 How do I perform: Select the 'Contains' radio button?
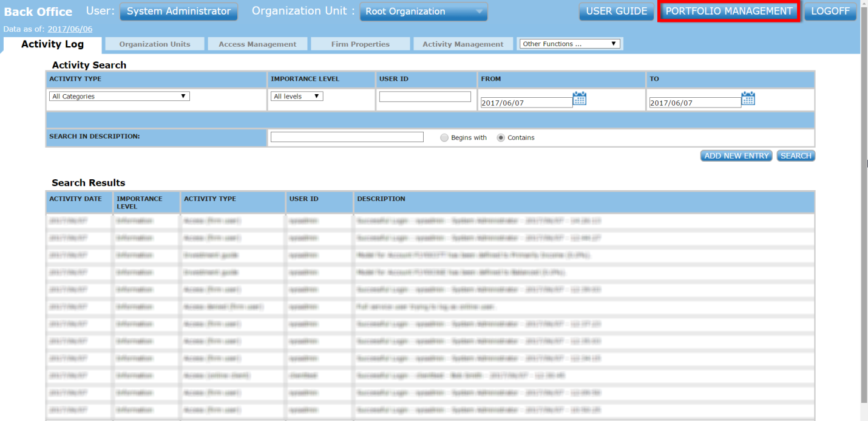(x=501, y=137)
